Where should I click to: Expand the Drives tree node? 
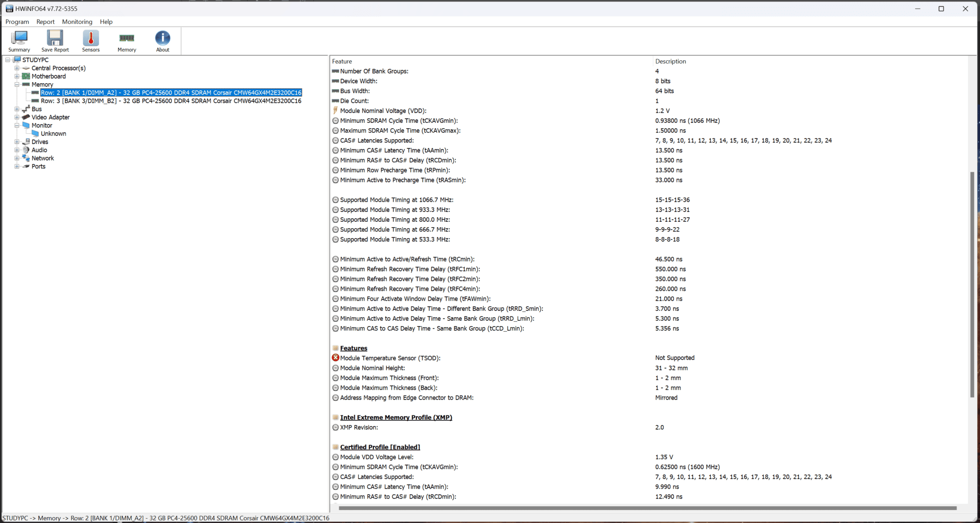pyautogui.click(x=17, y=142)
